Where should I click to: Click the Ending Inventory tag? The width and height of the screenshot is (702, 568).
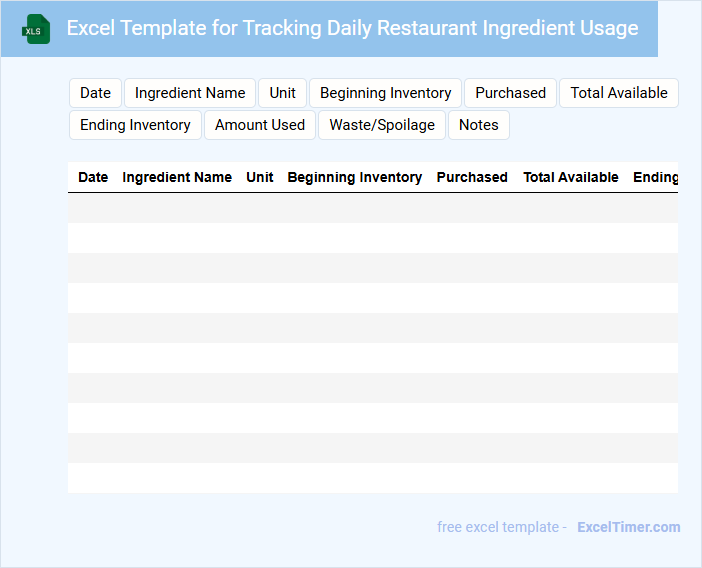coord(135,125)
